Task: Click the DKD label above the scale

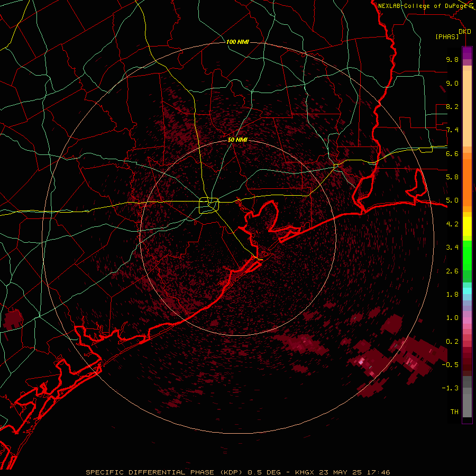Action: pos(465,32)
